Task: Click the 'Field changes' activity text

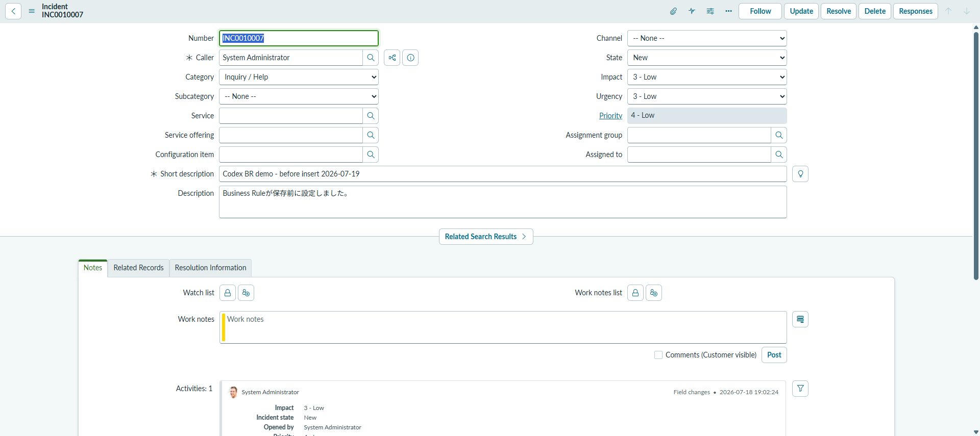Action: coord(692,392)
